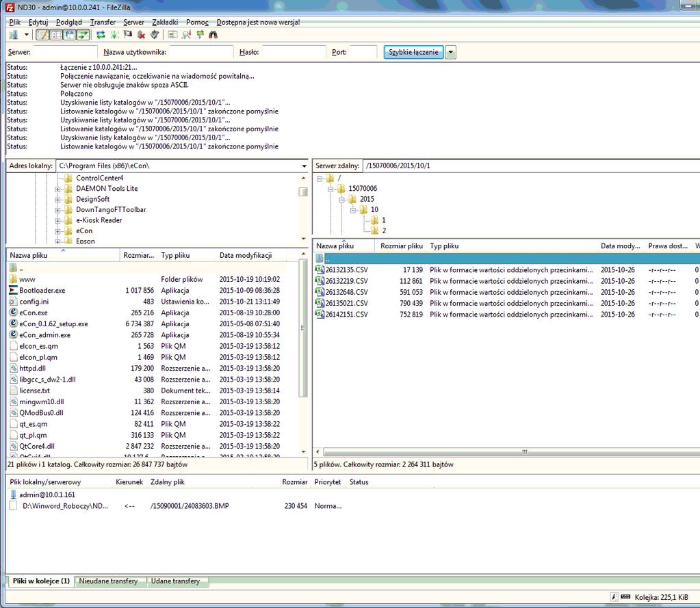Toggle the remote directory tree view
700x608 pixels.
point(70,35)
